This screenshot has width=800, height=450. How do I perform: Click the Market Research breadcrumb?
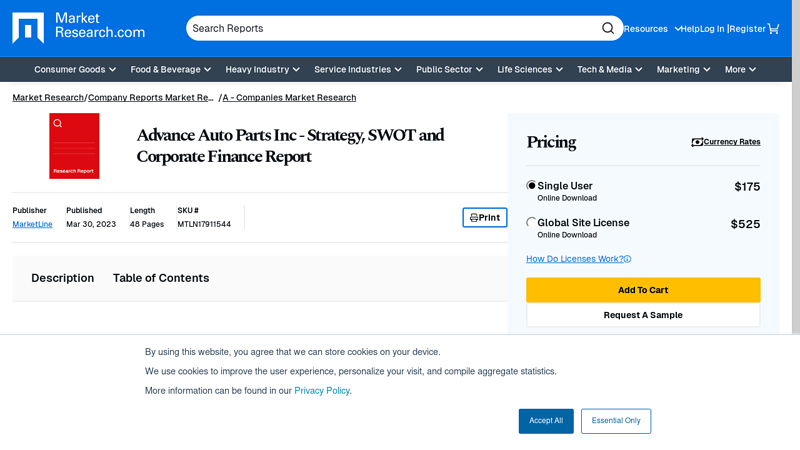click(48, 97)
